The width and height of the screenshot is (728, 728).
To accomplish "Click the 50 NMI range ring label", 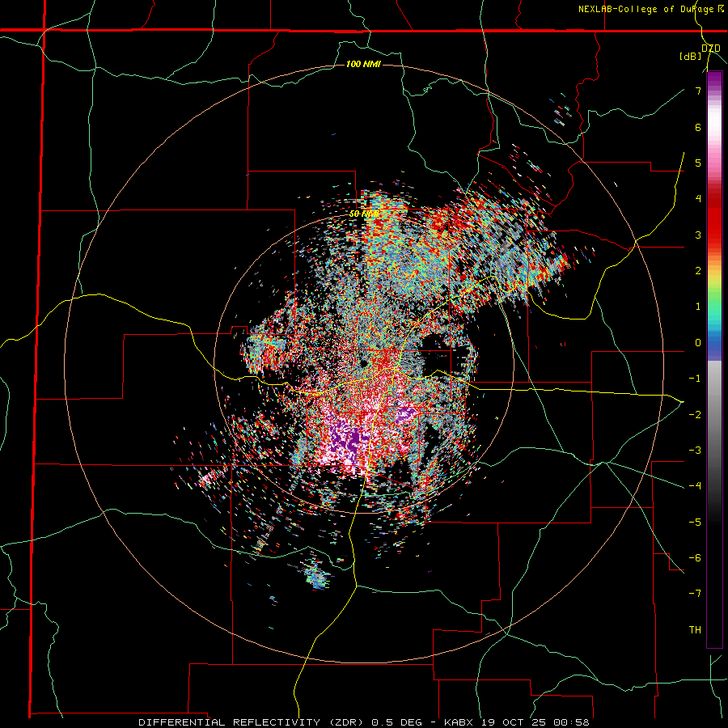I will (363, 214).
